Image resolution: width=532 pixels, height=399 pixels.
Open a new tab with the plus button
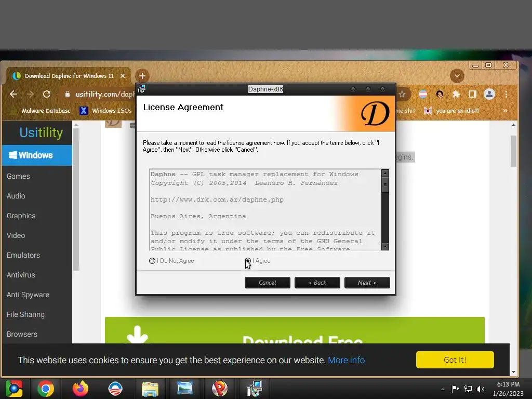coord(142,76)
